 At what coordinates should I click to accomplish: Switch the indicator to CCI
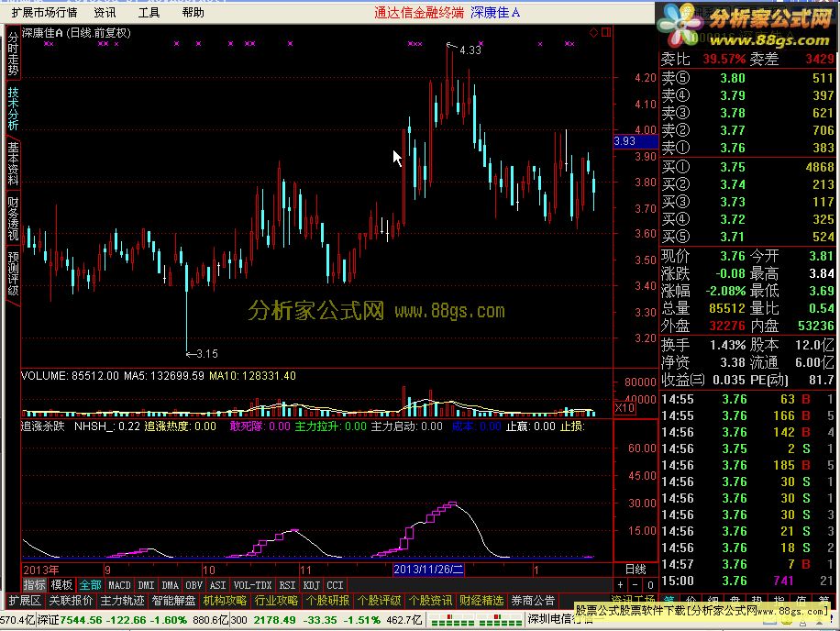point(335,585)
